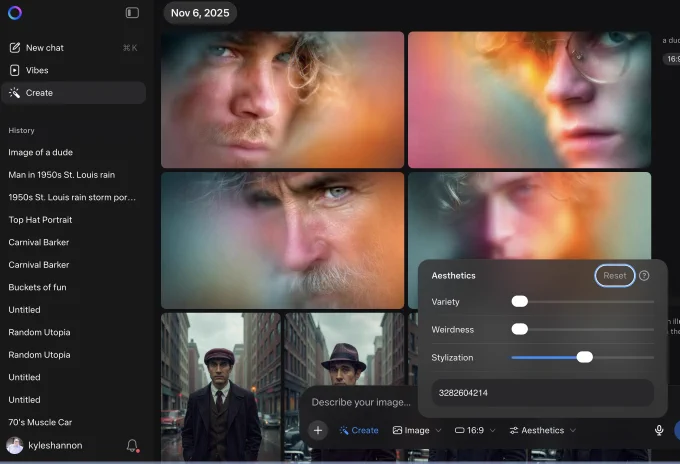The width and height of the screenshot is (680, 464).
Task: Collapse the sidebar with the panel icon
Action: [132, 13]
